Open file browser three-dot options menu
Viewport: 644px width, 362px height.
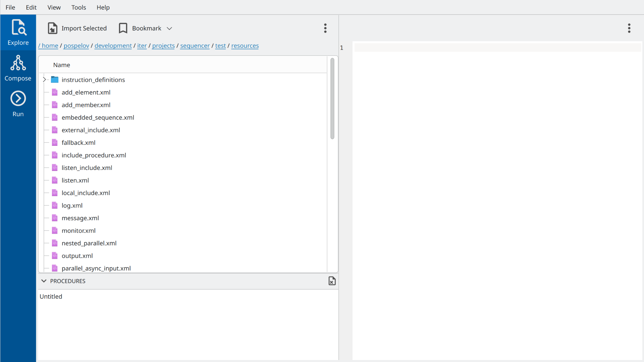pos(325,28)
